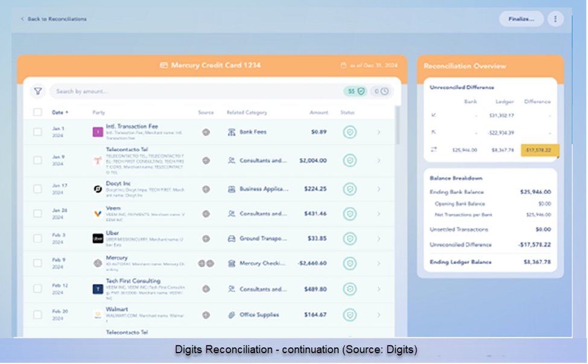Check the Uber row checkbox

(x=37, y=239)
